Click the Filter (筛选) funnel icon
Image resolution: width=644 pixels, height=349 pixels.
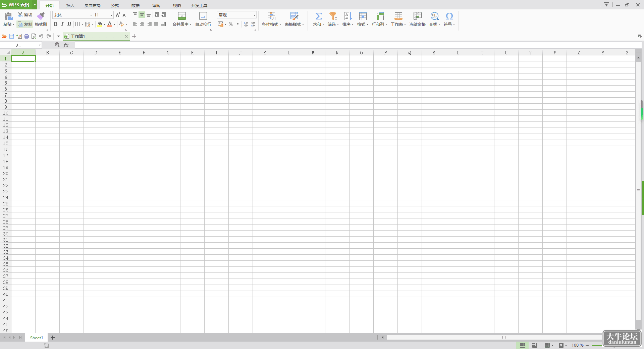(333, 16)
